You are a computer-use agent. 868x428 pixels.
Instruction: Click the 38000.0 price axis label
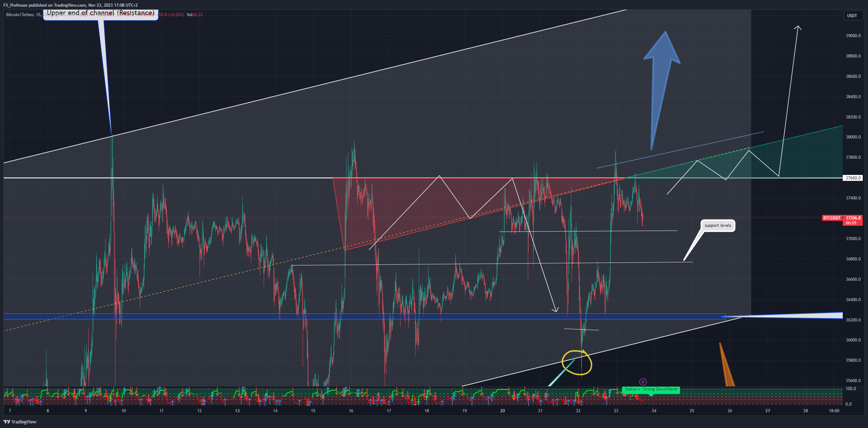click(853, 137)
